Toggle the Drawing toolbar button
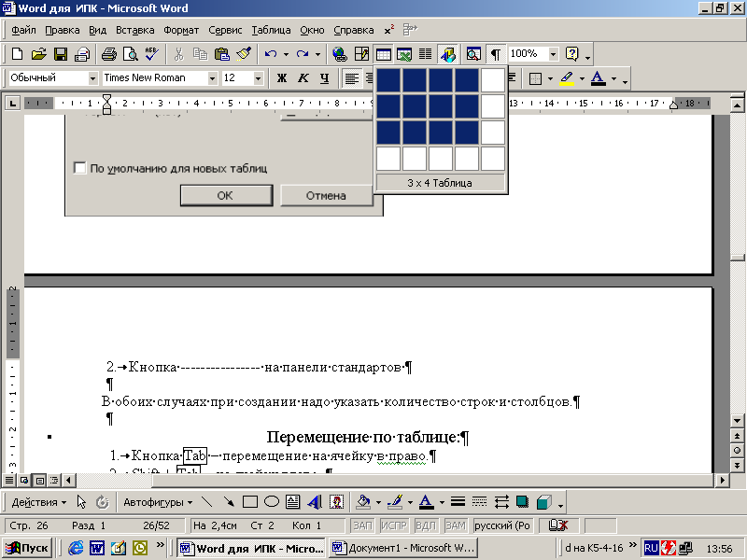The width and height of the screenshot is (747, 560). tap(448, 54)
